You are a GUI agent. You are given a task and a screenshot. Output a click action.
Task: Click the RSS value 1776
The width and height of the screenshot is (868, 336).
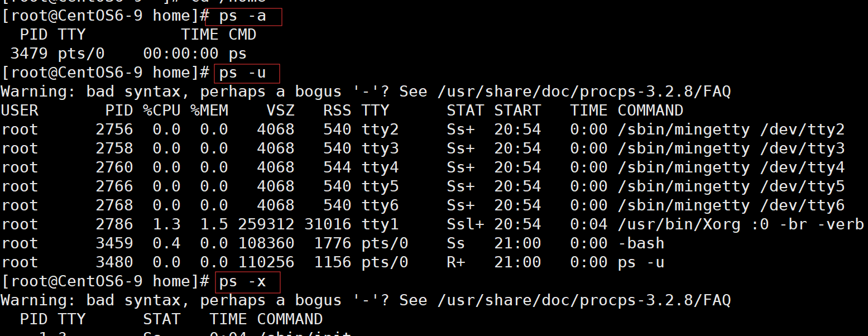(332, 243)
